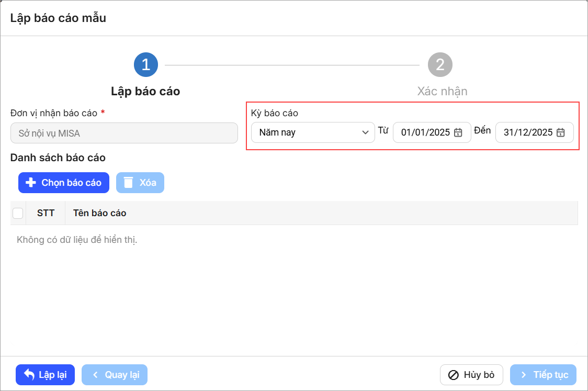588x391 pixels.
Task: Click the Đến date field with 31/12/2025
Action: [x=527, y=132]
